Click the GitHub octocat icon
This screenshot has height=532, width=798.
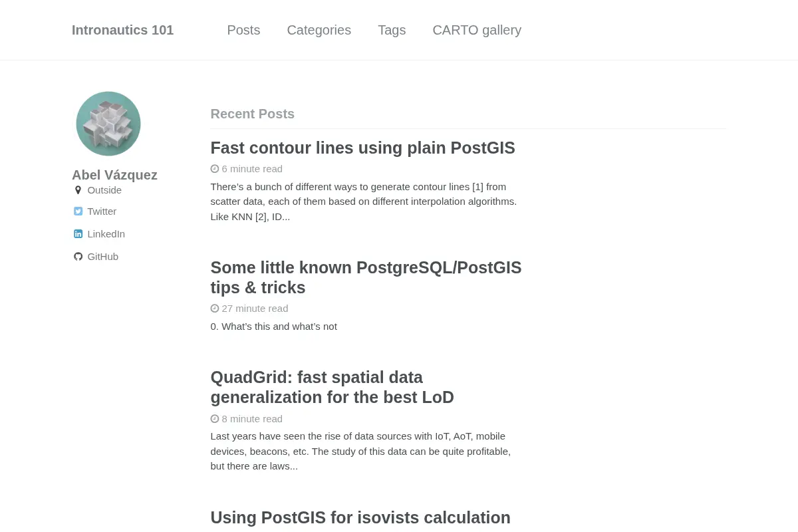pyautogui.click(x=78, y=257)
